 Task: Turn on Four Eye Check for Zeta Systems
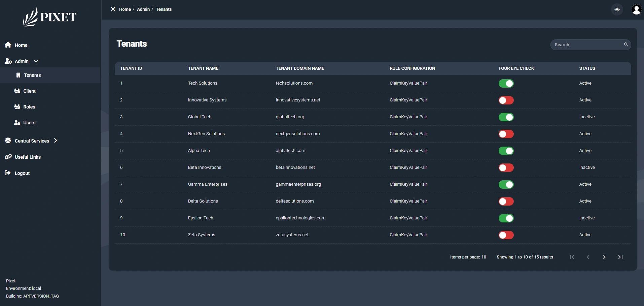(x=506, y=235)
